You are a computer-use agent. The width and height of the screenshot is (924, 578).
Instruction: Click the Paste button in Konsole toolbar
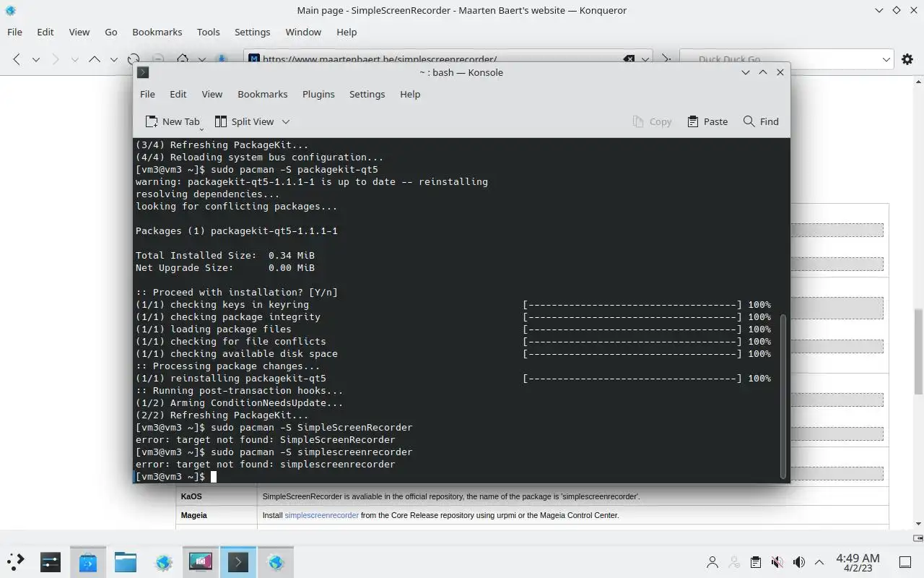coord(707,121)
